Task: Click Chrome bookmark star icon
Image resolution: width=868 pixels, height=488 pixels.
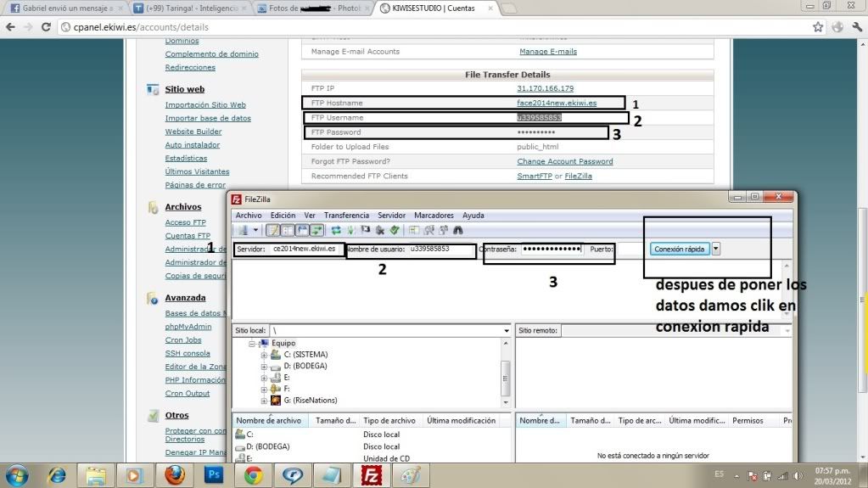Action: (818, 26)
